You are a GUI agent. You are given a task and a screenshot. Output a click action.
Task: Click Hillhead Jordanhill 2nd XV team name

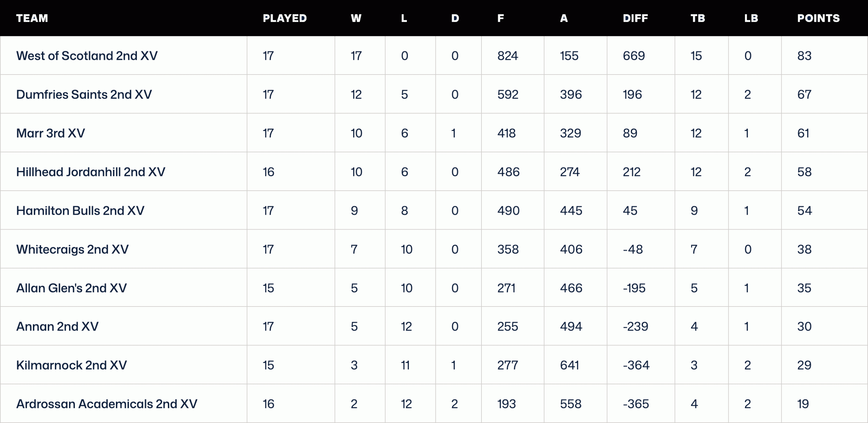click(x=91, y=172)
